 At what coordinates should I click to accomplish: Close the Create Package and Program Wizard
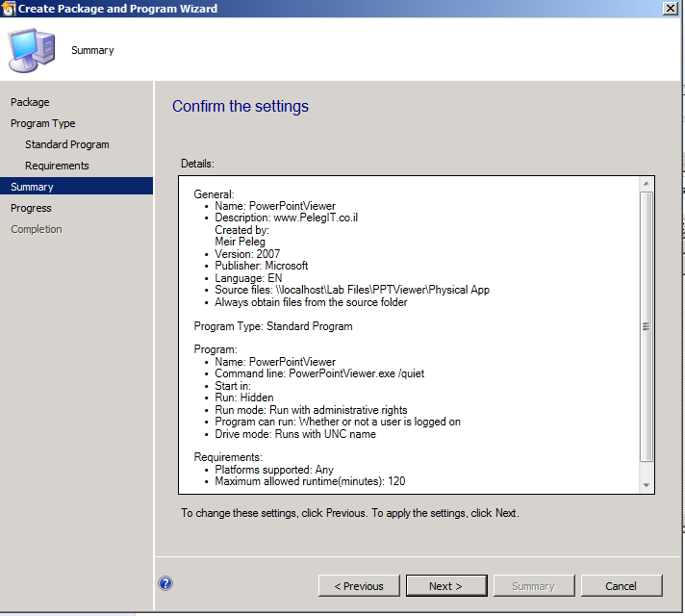click(671, 9)
